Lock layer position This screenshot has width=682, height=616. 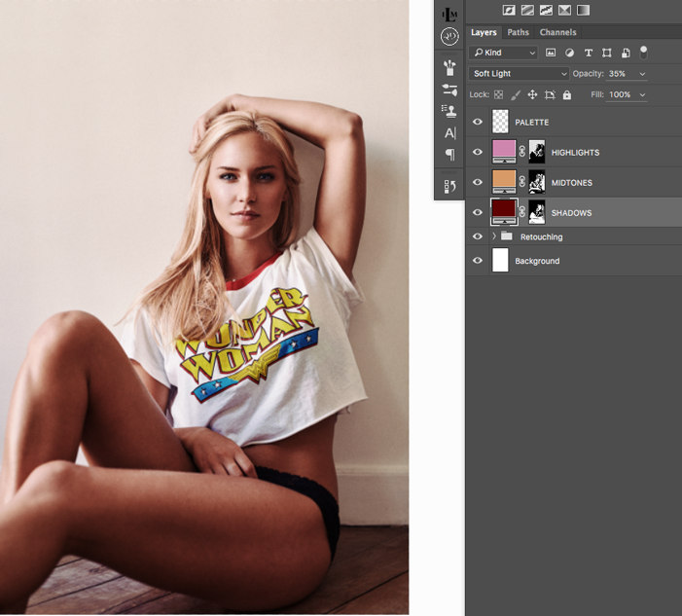coord(532,94)
